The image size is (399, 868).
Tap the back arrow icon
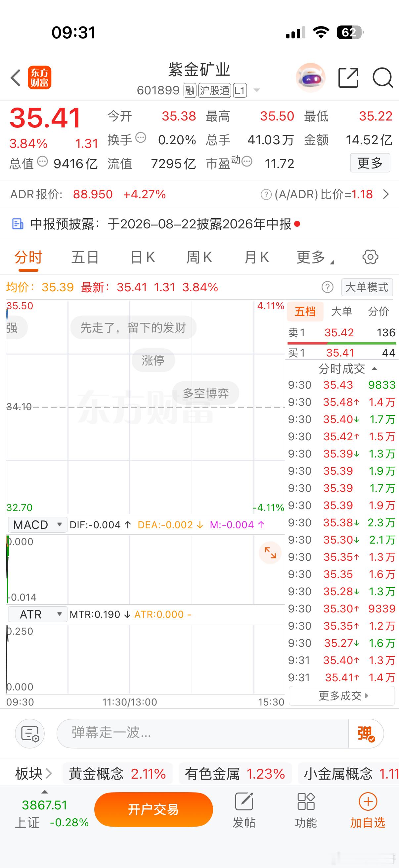(16, 78)
